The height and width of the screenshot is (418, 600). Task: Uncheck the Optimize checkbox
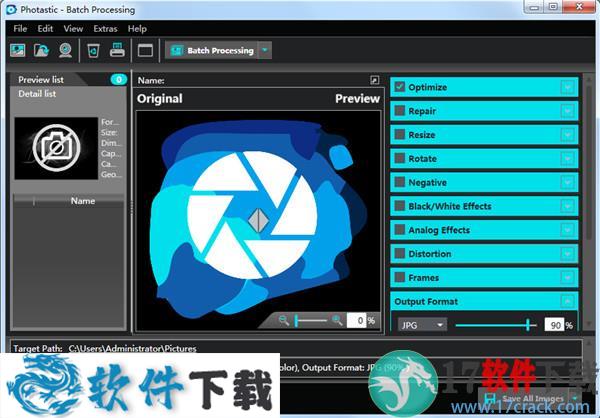click(x=400, y=87)
